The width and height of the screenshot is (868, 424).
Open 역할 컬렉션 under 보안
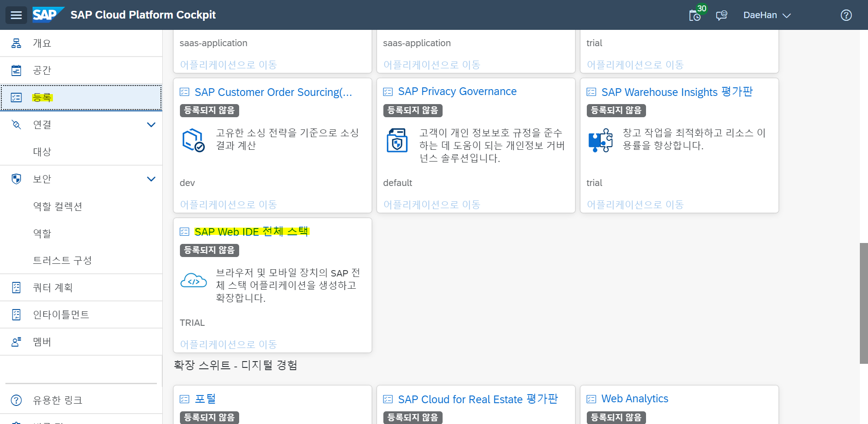coord(81,206)
